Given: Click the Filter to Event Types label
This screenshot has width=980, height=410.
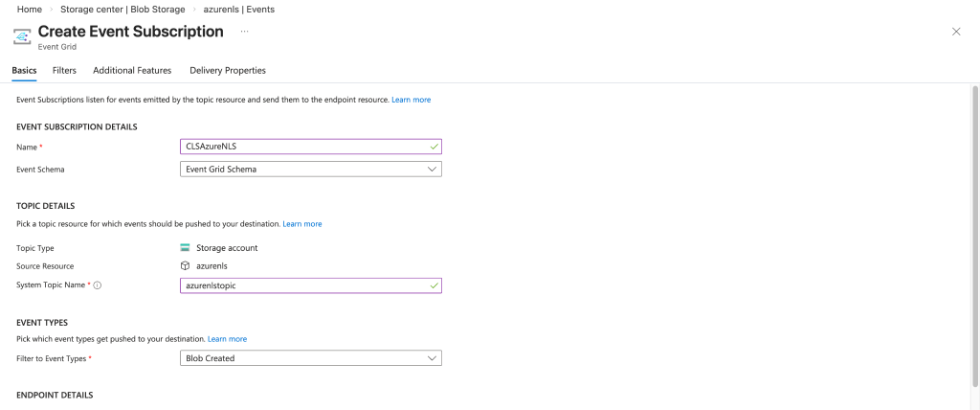Looking at the screenshot, I should click(x=52, y=358).
